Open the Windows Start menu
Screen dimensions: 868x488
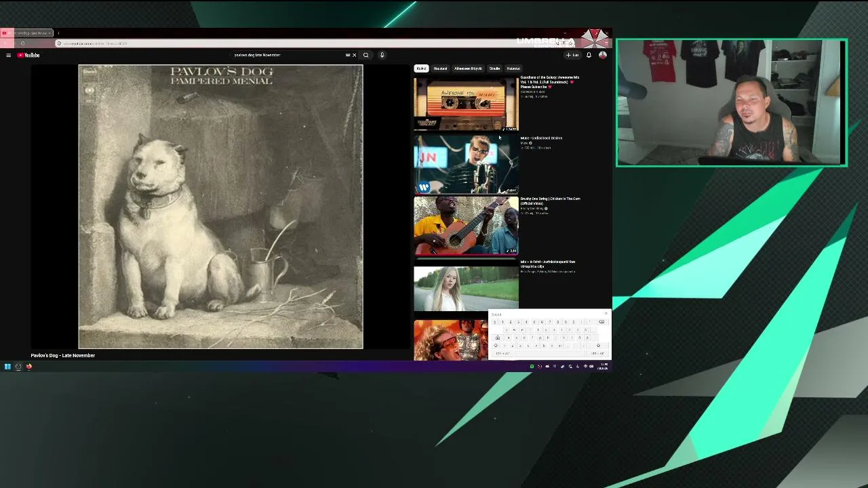[x=7, y=367]
